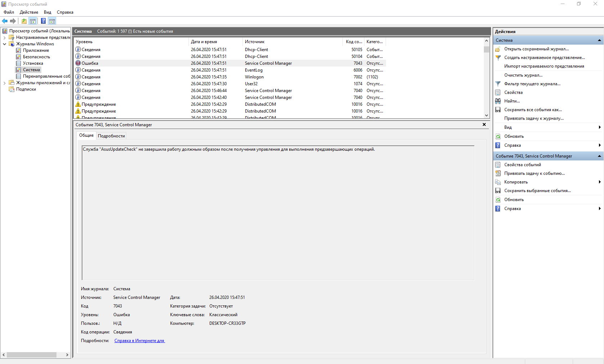Select the Перенаправленные события tree item

tap(46, 76)
